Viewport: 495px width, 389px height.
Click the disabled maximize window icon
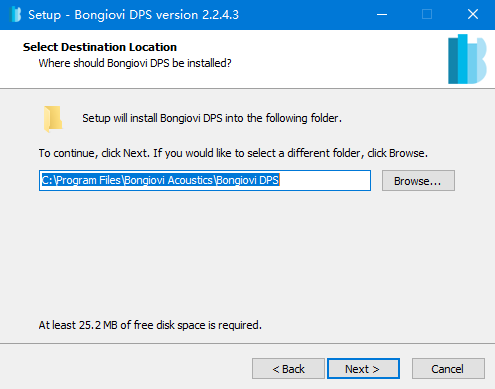click(x=427, y=15)
